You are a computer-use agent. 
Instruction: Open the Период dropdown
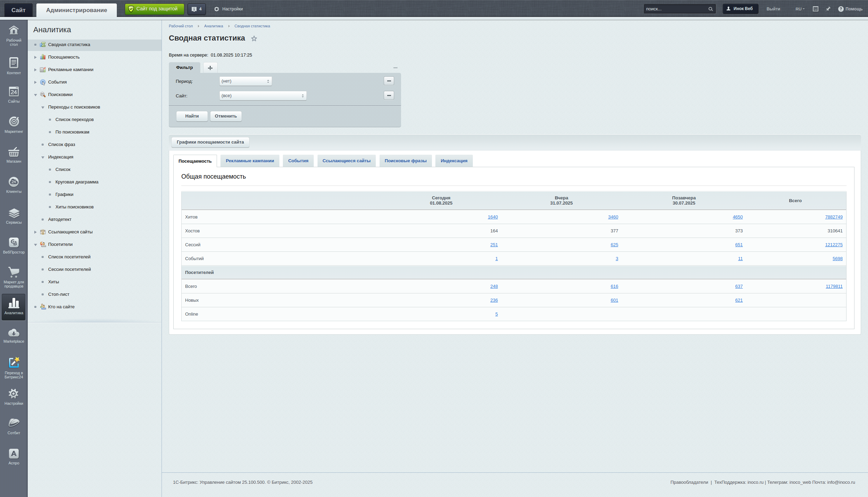[x=245, y=81]
